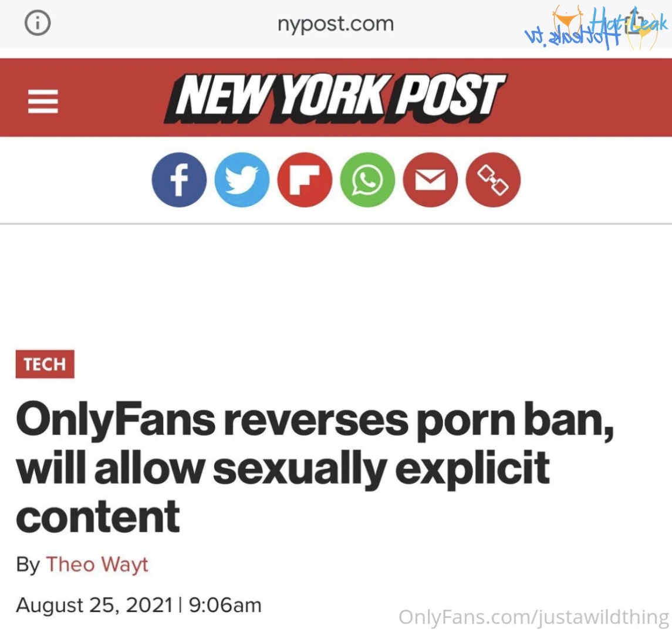Click the nypost.com address bar
Screen dimensions: 672x632
point(336,23)
